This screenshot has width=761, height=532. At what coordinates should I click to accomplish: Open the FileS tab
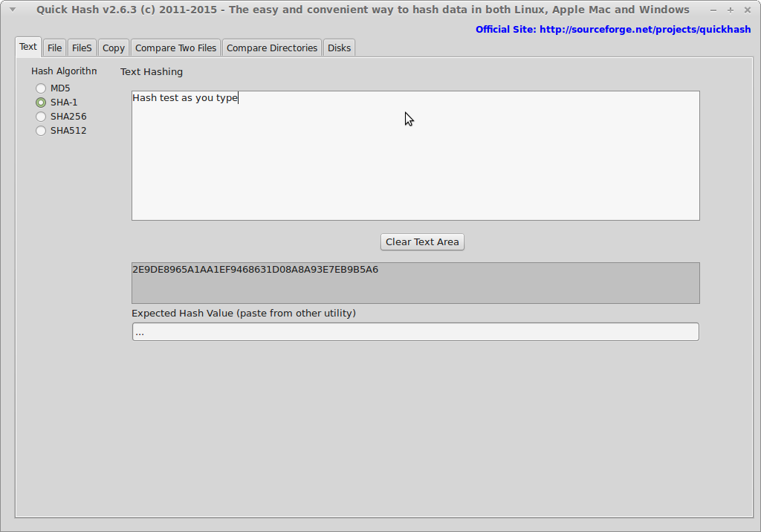(82, 47)
